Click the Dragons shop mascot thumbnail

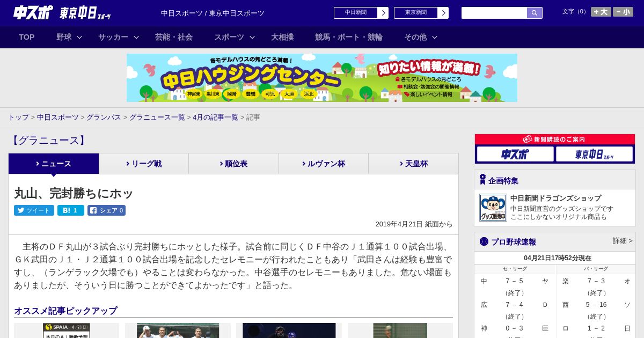pos(493,208)
